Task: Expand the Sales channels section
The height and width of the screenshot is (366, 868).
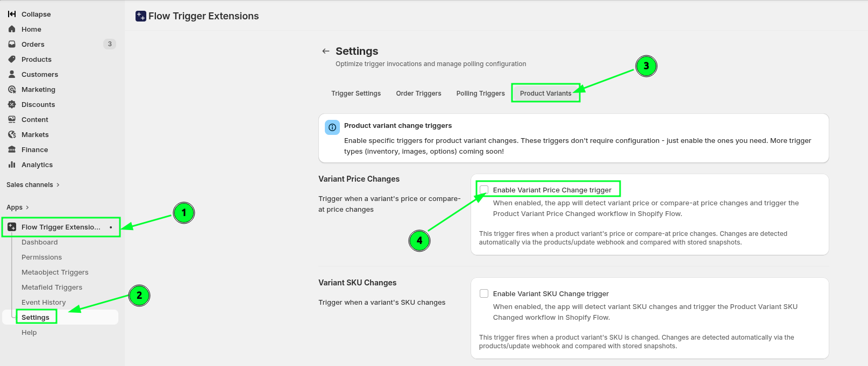Action: coord(33,185)
